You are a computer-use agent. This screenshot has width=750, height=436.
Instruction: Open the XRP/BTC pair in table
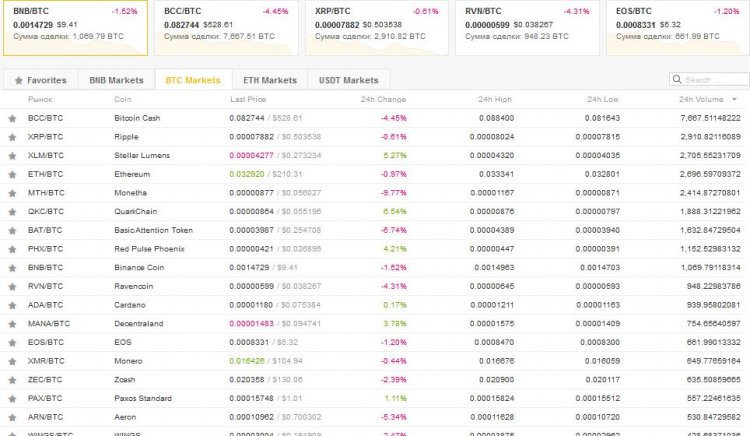coord(45,137)
